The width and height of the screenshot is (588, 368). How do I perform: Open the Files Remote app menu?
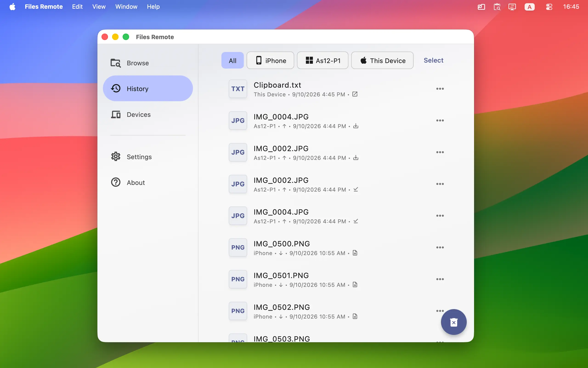pyautogui.click(x=44, y=7)
